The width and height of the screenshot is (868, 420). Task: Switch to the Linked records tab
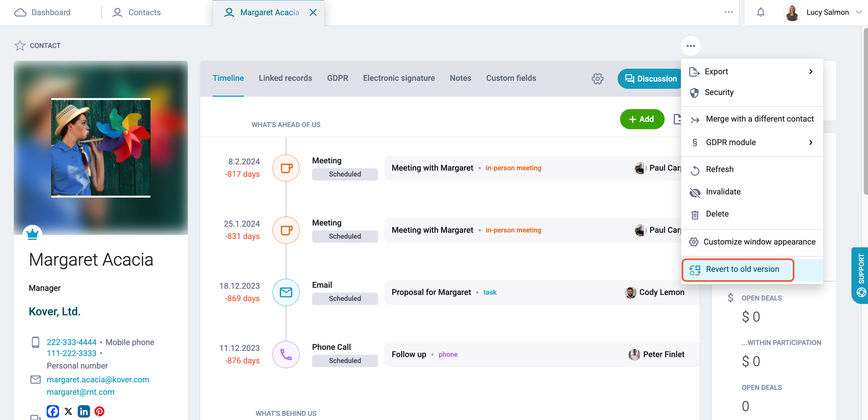click(285, 78)
